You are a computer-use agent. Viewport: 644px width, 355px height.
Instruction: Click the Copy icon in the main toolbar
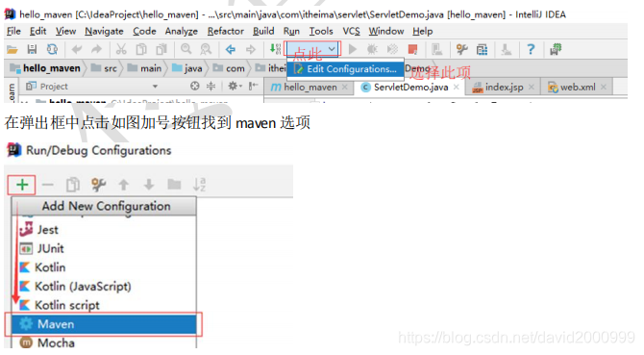pyautogui.click(x=141, y=50)
